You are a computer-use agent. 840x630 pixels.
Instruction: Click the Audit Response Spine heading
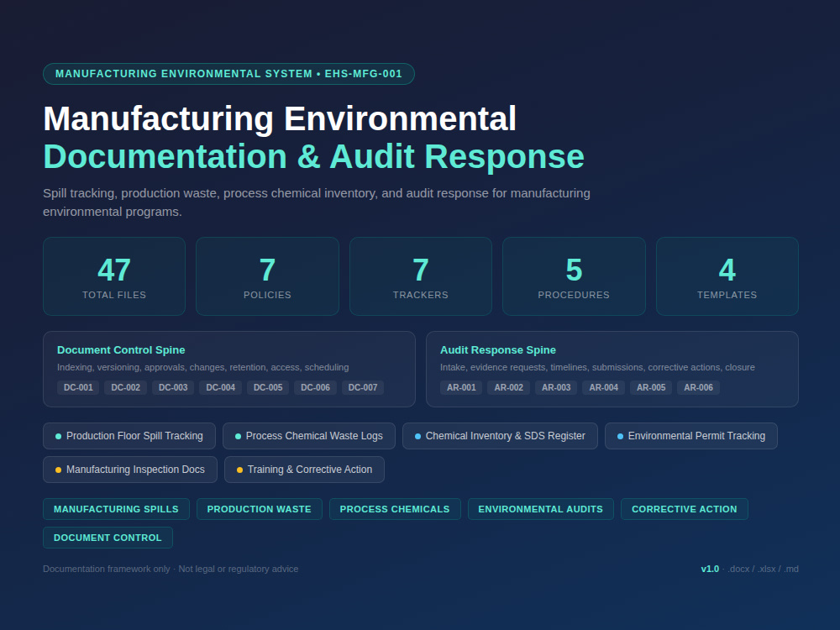pyautogui.click(x=497, y=349)
